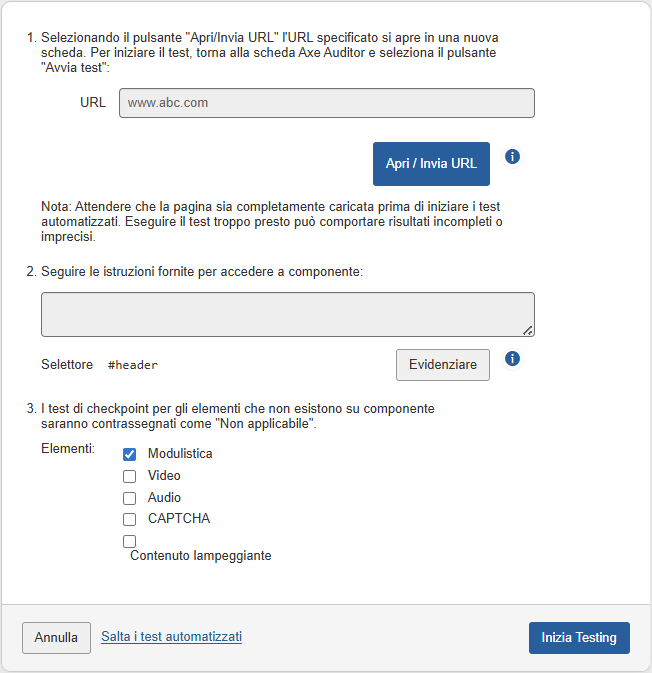This screenshot has width=652, height=673.
Task: Click the resize handle of the instructions textarea
Action: [527, 329]
